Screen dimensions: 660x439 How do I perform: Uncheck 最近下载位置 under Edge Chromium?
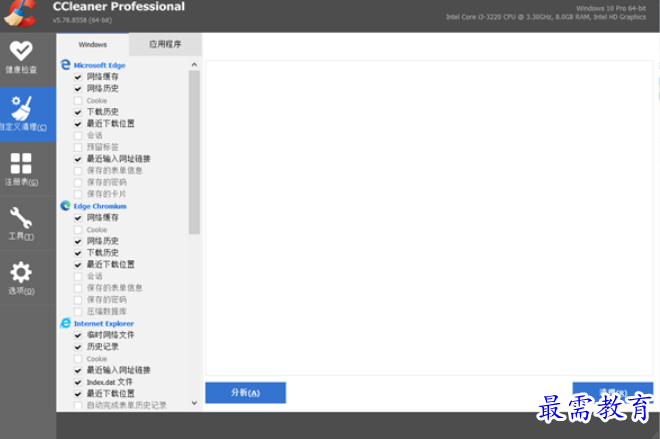78,265
